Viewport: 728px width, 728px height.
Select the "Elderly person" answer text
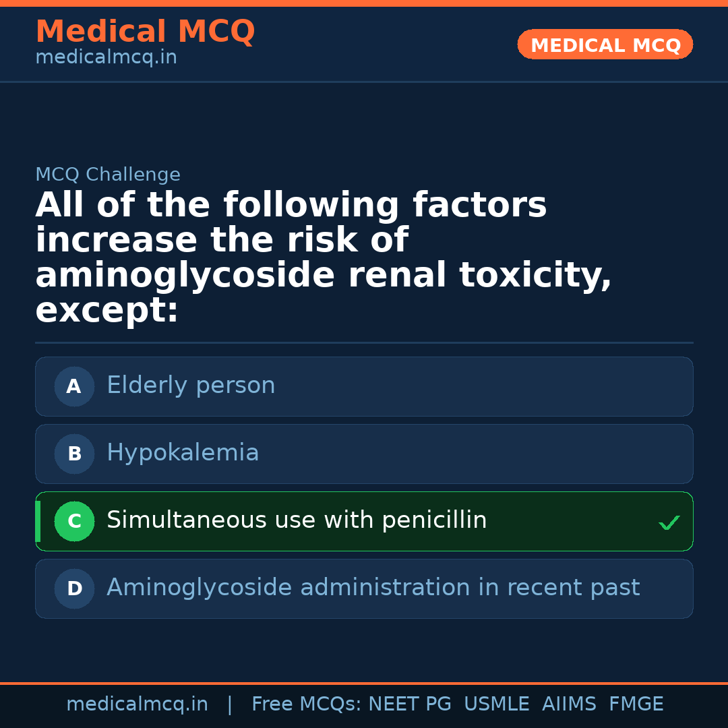coord(191,386)
